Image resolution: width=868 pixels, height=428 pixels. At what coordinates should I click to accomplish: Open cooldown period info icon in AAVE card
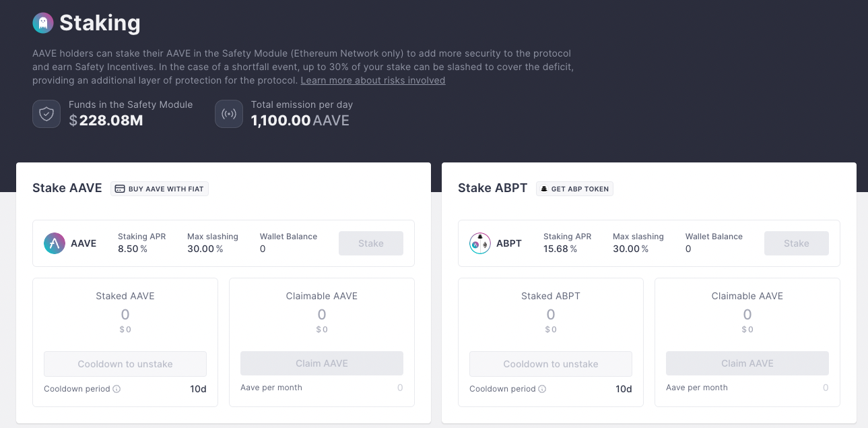point(116,389)
